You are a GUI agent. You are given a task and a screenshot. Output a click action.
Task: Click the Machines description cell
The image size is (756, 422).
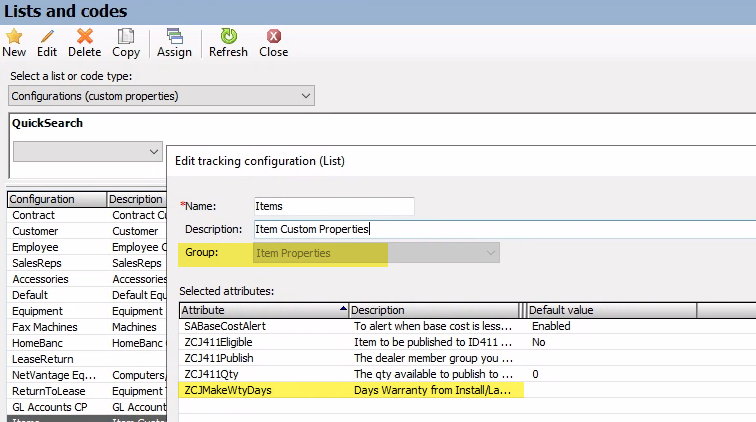[x=135, y=327]
